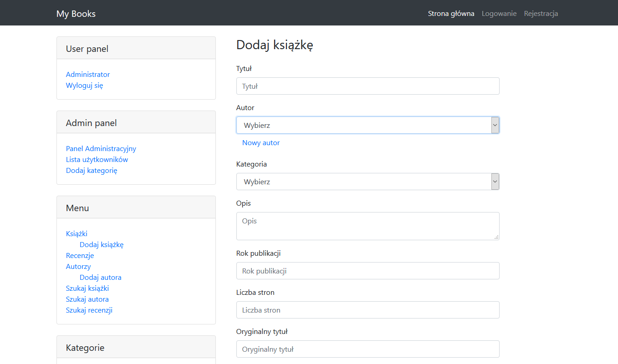Viewport: 618px width, 364px height.
Task: Click Dodaj autora under Autorzy
Action: [x=100, y=277]
